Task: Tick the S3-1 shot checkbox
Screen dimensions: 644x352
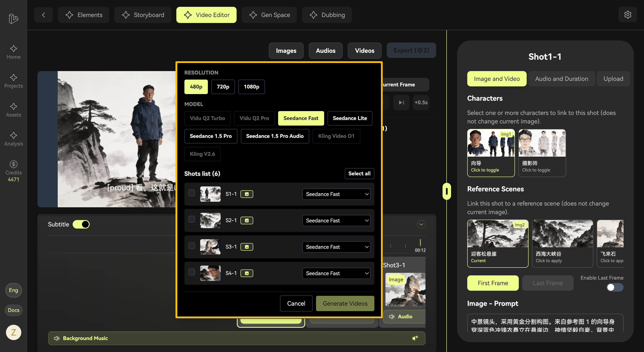Action: click(x=191, y=246)
